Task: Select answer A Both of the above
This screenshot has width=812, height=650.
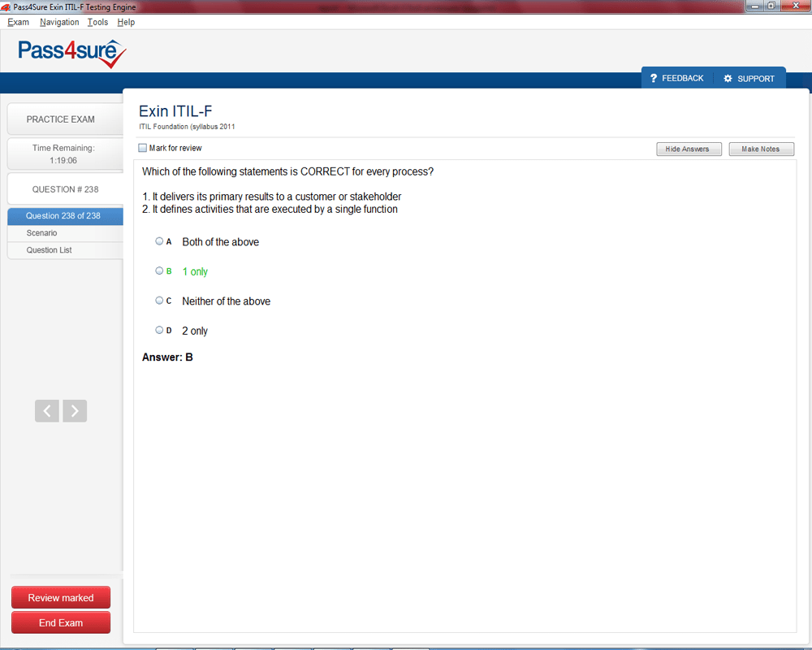Action: (159, 241)
